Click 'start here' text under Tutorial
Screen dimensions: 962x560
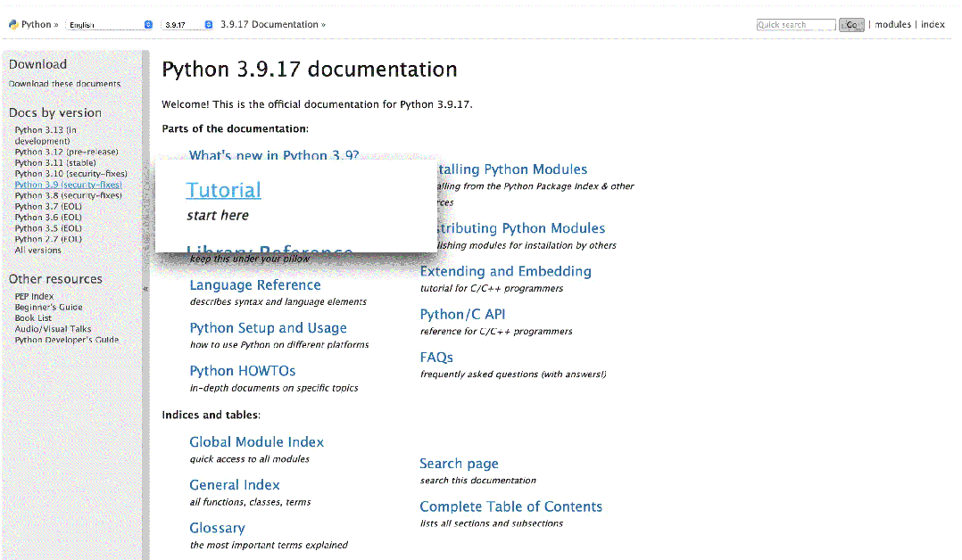point(218,215)
